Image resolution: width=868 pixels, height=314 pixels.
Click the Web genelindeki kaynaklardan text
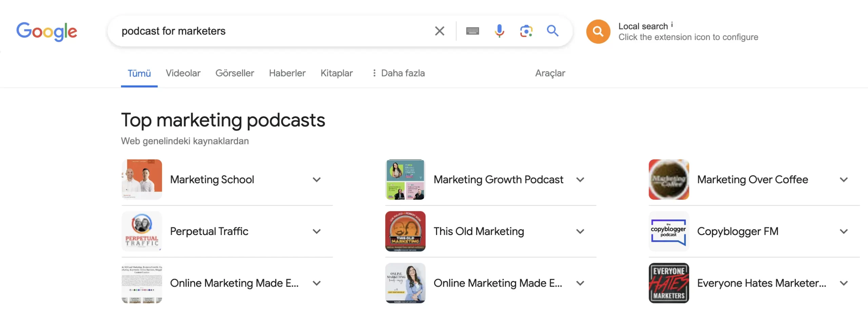tap(185, 141)
